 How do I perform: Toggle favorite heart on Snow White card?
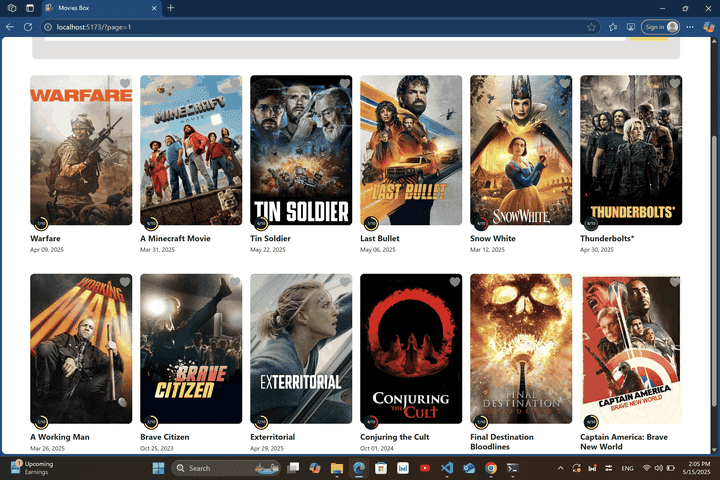(x=565, y=83)
